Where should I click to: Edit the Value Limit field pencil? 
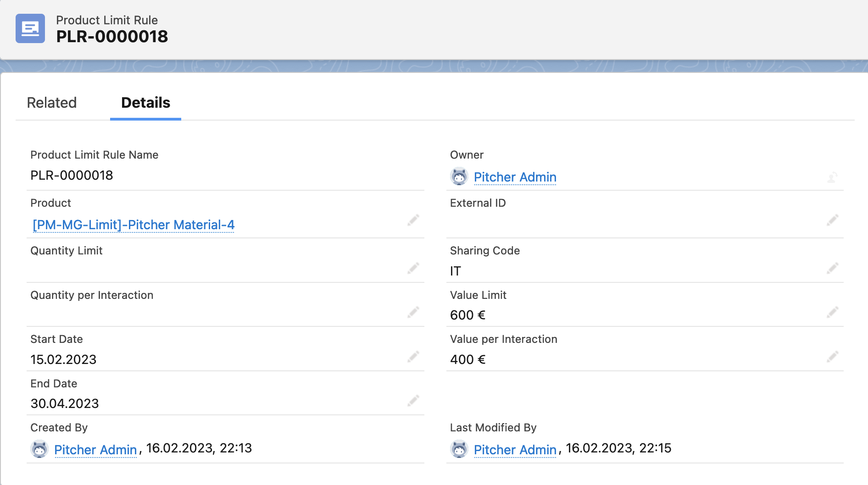point(833,313)
